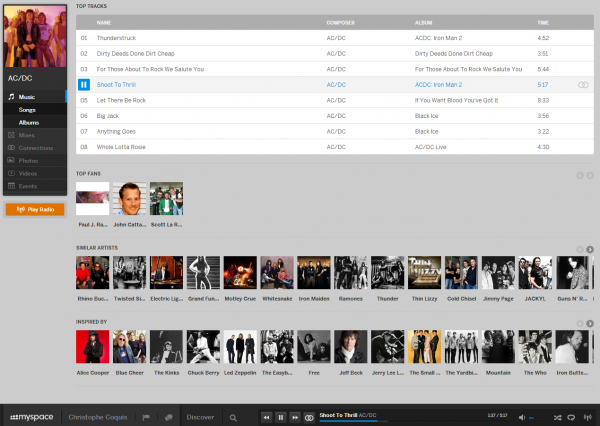Show next Similar Artists page arrow

[x=590, y=250]
